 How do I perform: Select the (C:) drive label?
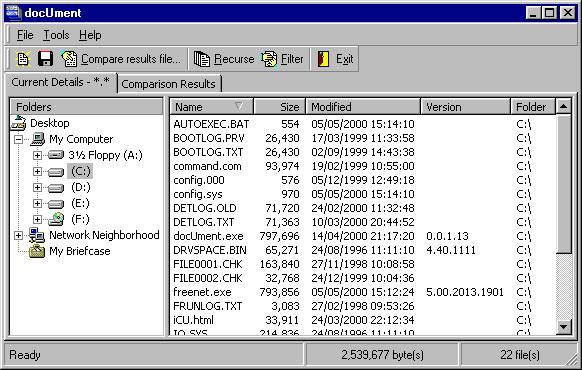point(80,171)
